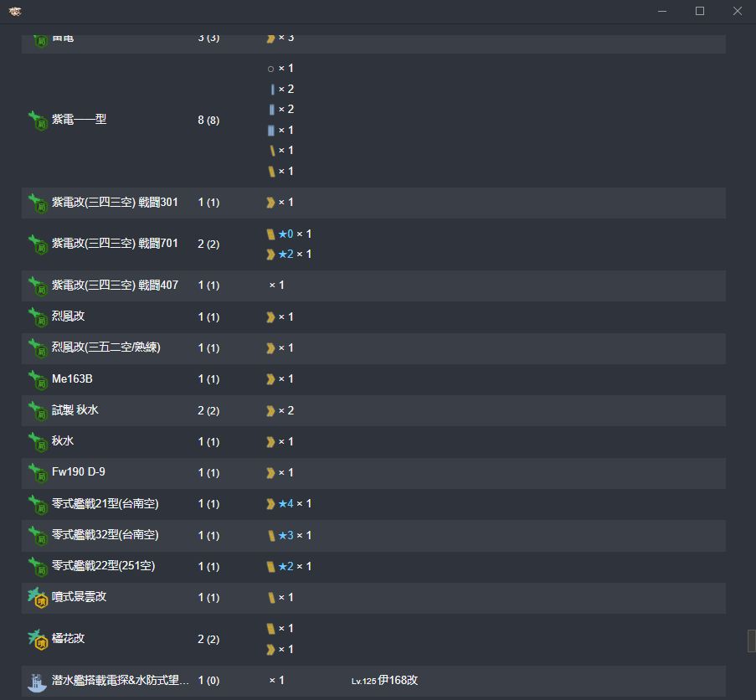
Task: Click the aircraft icon beside 試製 秋水
Action: pyautogui.click(x=38, y=411)
